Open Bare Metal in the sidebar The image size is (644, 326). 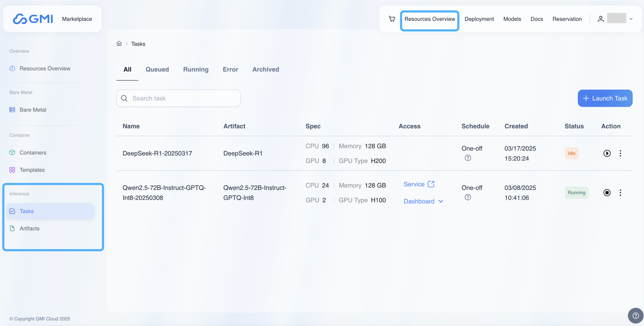33,110
